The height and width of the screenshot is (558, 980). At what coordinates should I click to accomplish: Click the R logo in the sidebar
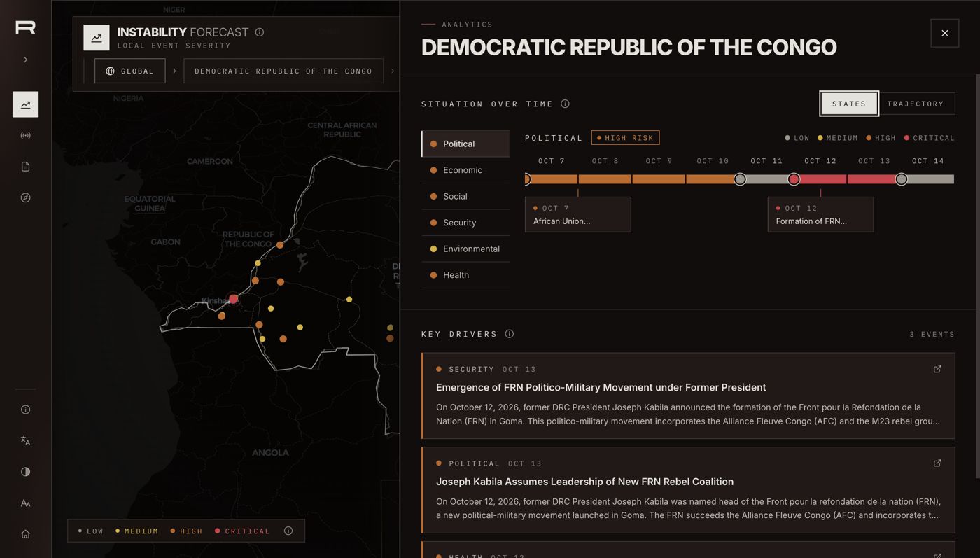click(x=25, y=27)
